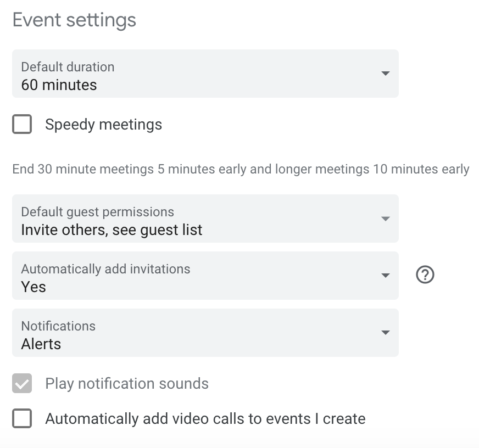Screen dimensions: 479x448
Task: Click 'Invite others, see guest list' value
Action: coord(112,230)
